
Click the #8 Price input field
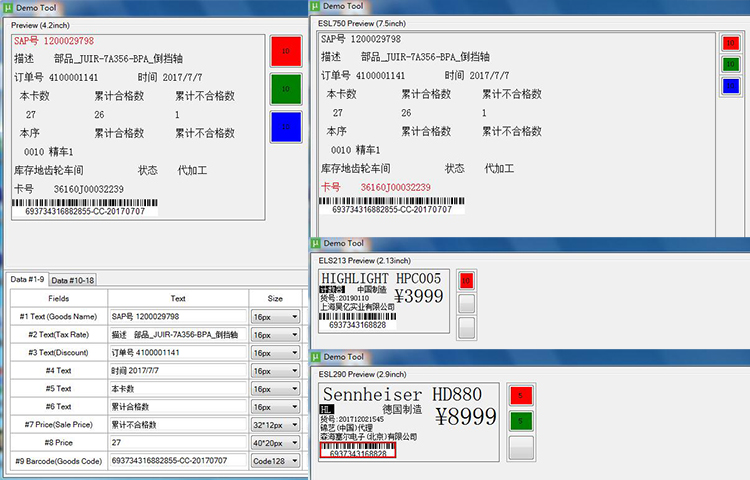(x=177, y=442)
